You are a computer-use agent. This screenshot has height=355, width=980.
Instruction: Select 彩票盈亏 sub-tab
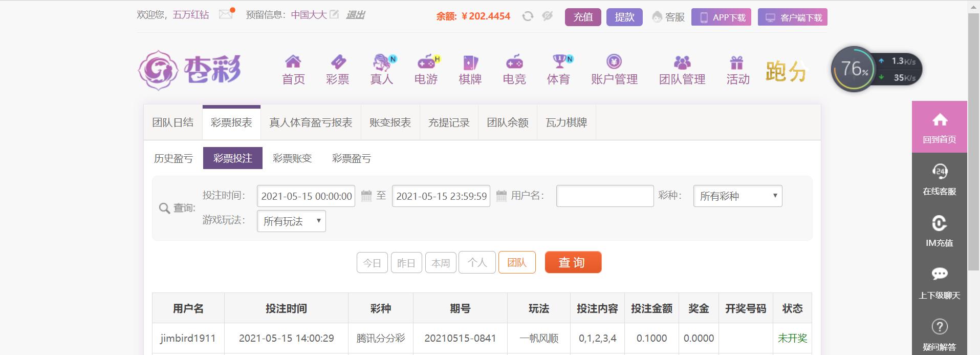pyautogui.click(x=352, y=158)
